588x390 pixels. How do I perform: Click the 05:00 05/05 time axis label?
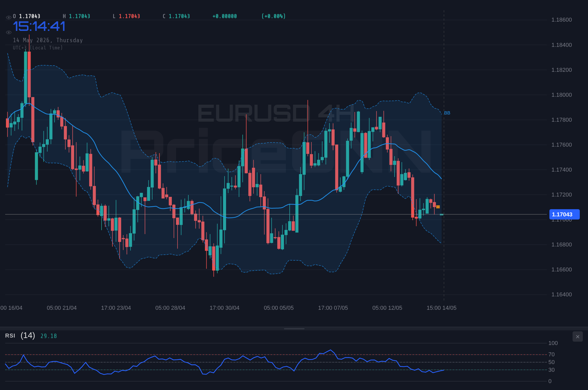tap(279, 308)
